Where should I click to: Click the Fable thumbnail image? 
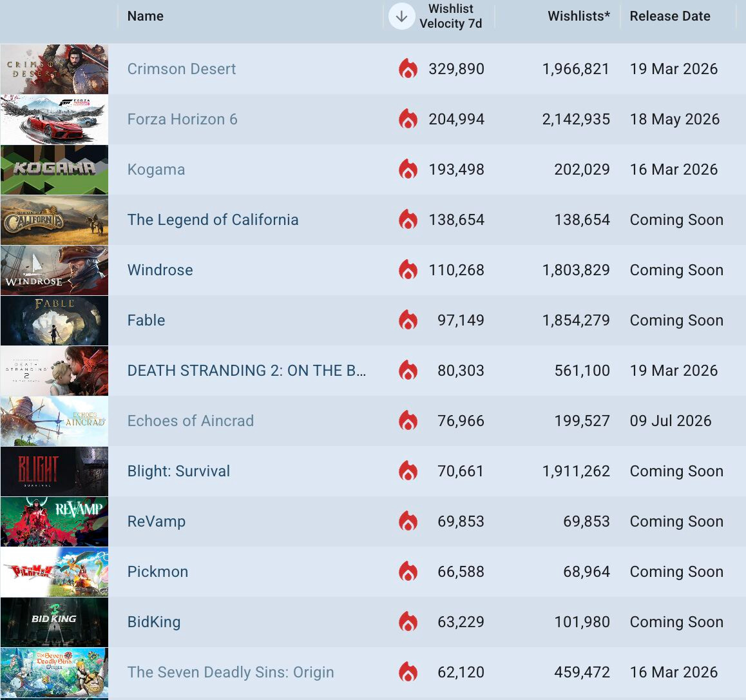point(54,320)
